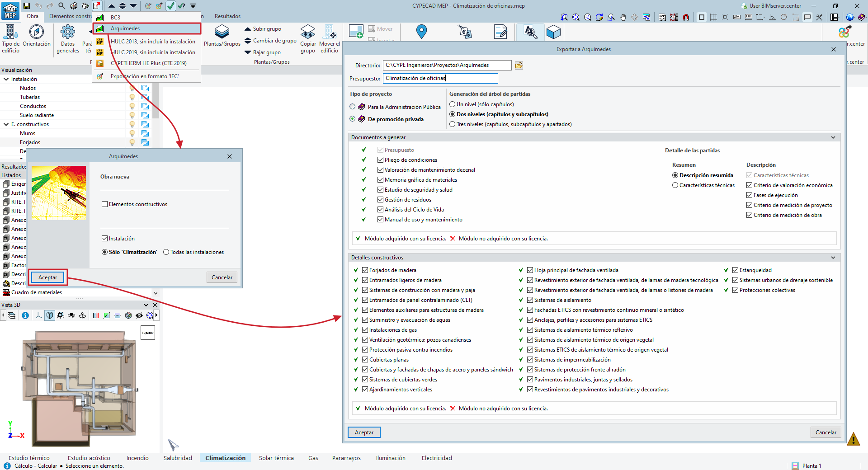Click the Tipo de edificio icon
Viewport: 868px width, 470px height.
pos(10,32)
